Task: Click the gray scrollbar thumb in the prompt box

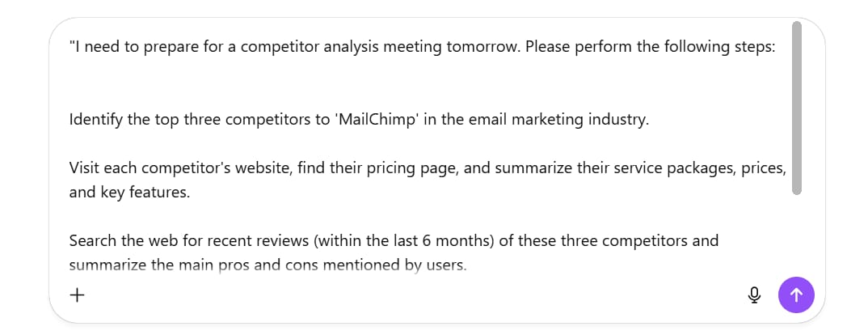Action: tap(797, 108)
